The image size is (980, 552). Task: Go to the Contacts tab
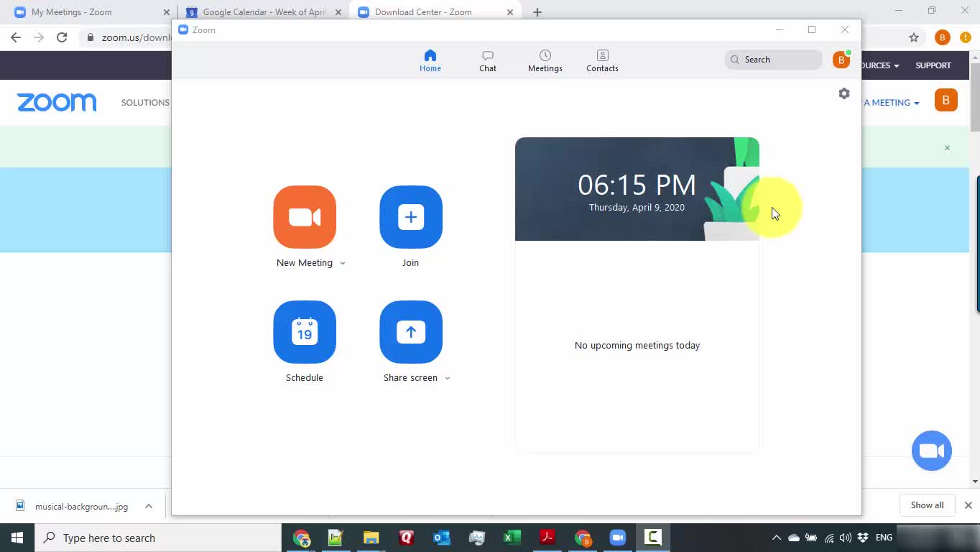click(602, 60)
